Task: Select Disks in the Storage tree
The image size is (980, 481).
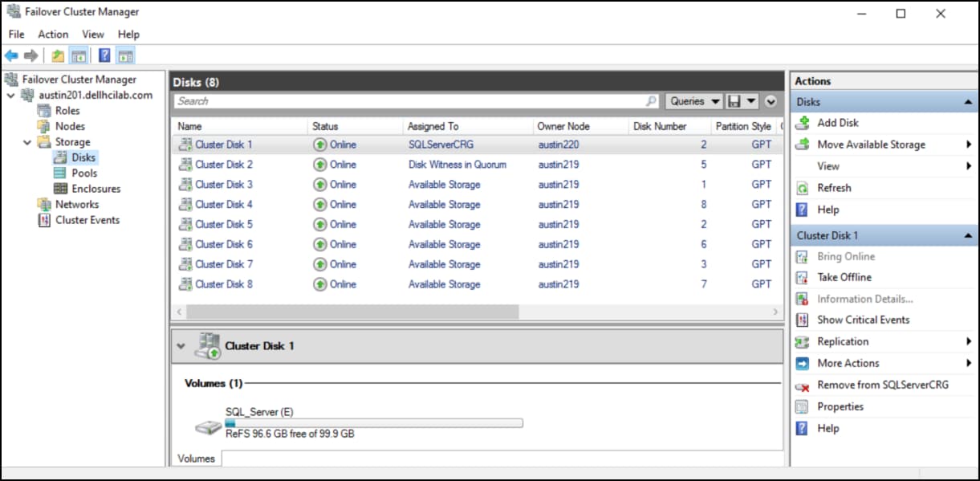Action: 83,157
